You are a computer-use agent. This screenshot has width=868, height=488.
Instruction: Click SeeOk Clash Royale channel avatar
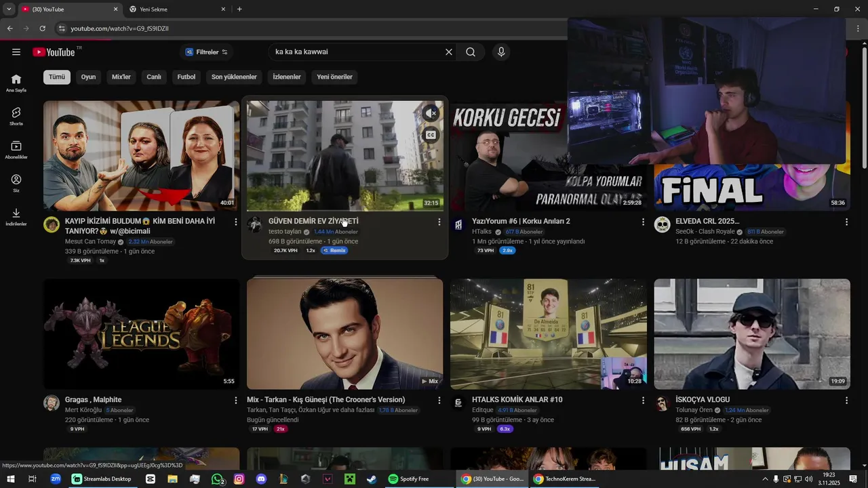[662, 225]
